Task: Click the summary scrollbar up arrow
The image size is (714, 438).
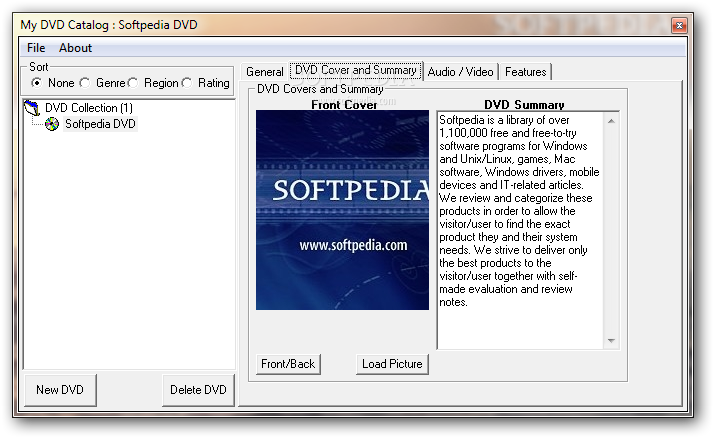Action: tap(611, 121)
